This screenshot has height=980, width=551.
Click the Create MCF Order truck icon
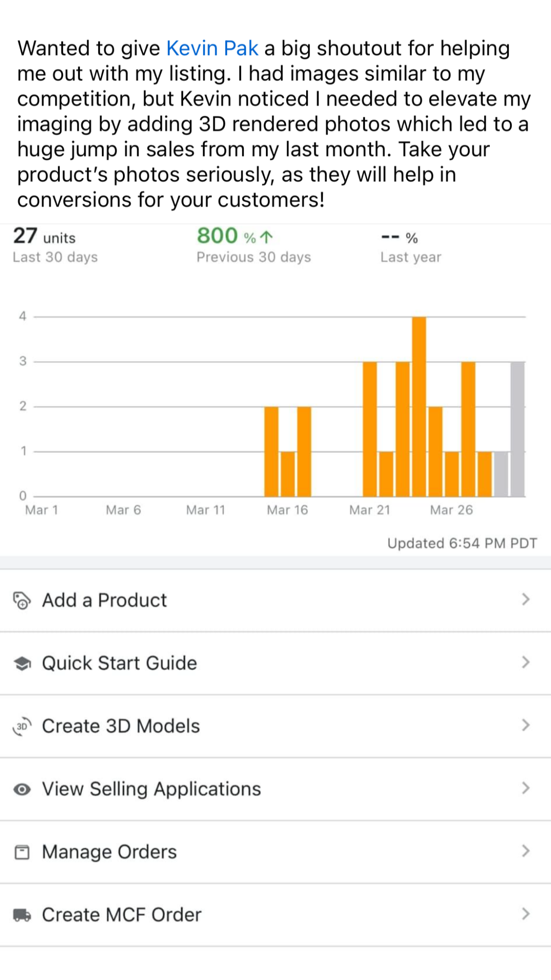pyautogui.click(x=22, y=915)
